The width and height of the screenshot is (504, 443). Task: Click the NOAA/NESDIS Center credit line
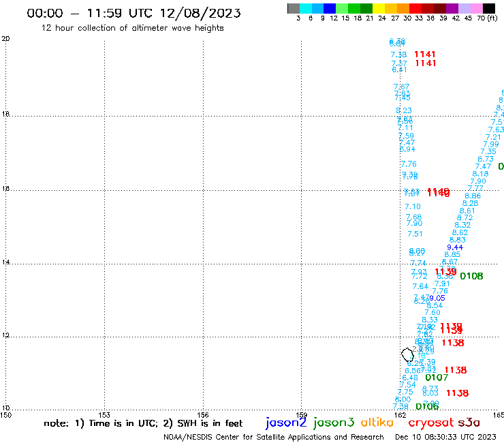[274, 437]
